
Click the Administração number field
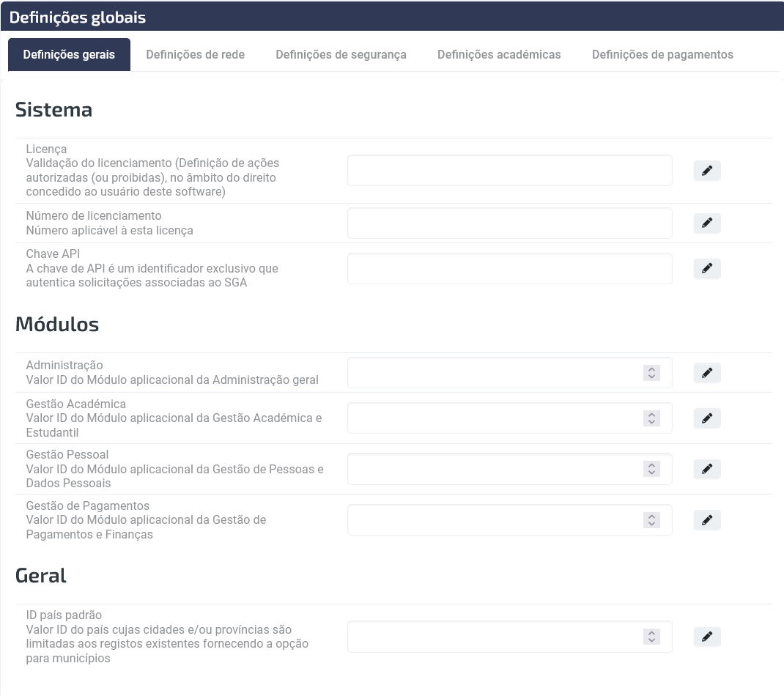coord(509,372)
